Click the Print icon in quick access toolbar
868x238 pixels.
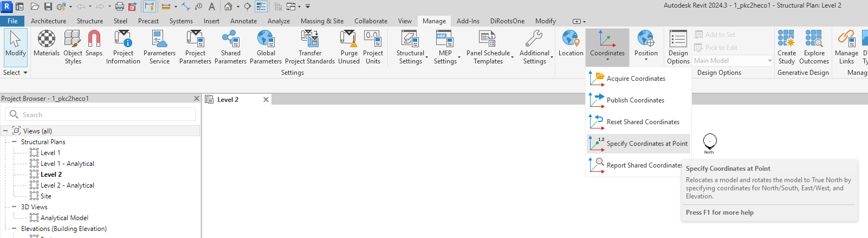119,7
